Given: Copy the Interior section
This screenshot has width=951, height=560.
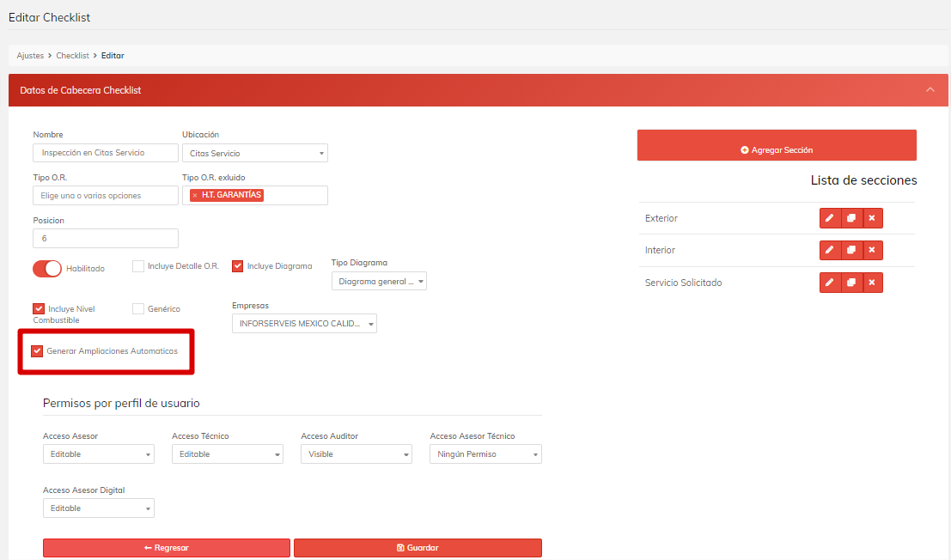Looking at the screenshot, I should pos(850,250).
